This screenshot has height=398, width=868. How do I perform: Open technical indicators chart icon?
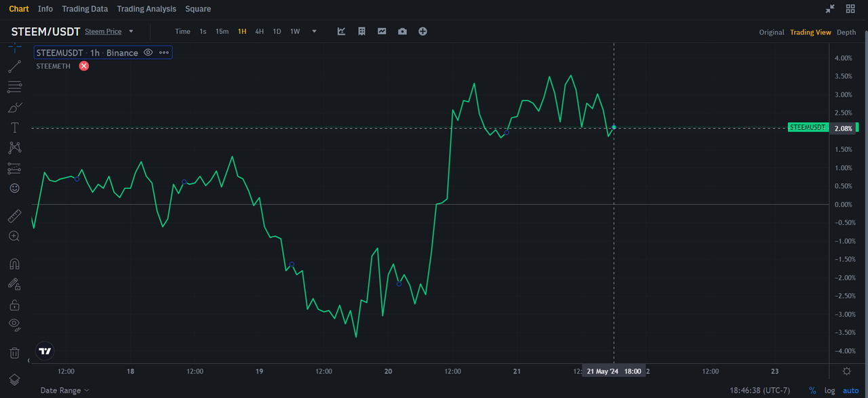coord(342,31)
